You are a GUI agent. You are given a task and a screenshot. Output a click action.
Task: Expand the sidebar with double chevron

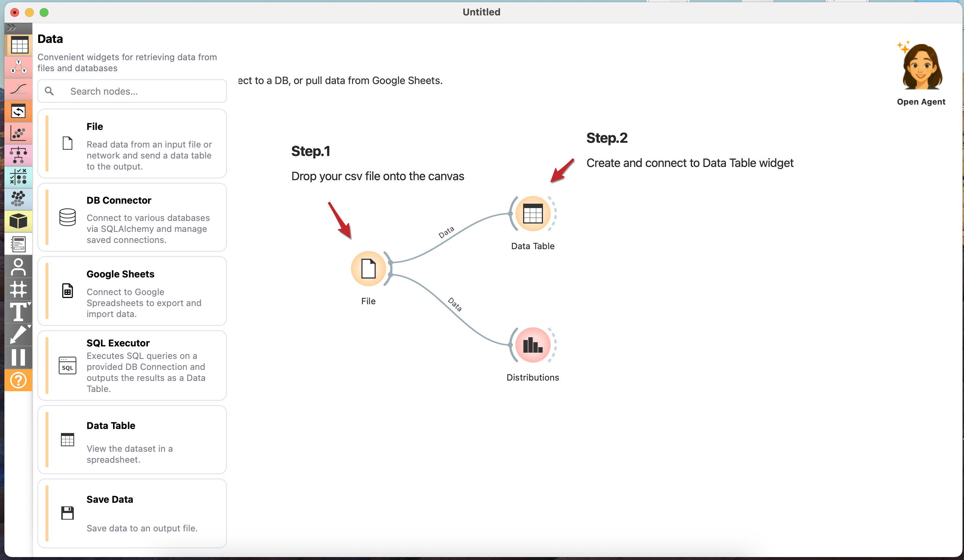tap(11, 28)
